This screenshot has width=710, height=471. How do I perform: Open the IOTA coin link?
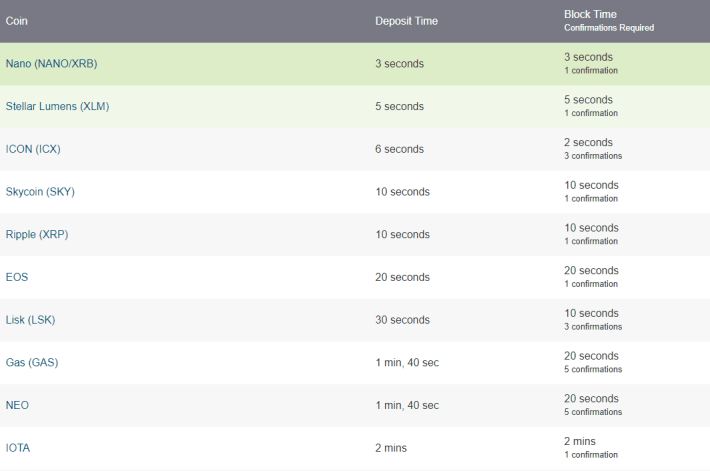18,448
